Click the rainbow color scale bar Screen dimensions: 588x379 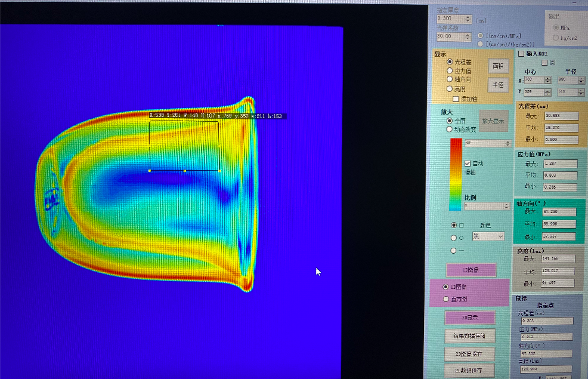[456, 174]
